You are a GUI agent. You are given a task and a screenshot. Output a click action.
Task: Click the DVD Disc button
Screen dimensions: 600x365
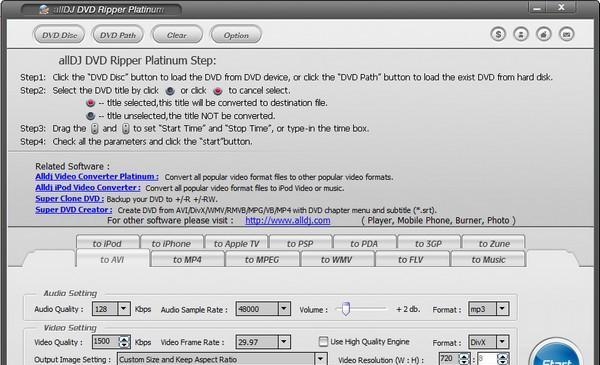59,35
